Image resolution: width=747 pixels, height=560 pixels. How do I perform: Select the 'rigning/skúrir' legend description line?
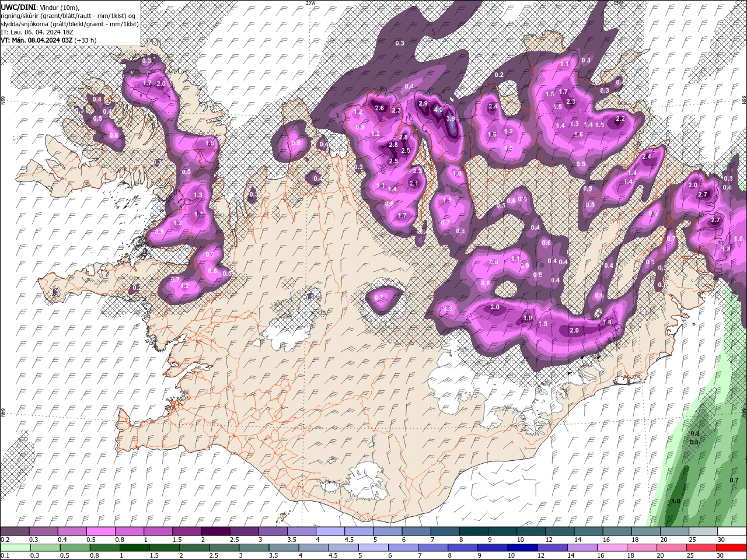pyautogui.click(x=69, y=15)
